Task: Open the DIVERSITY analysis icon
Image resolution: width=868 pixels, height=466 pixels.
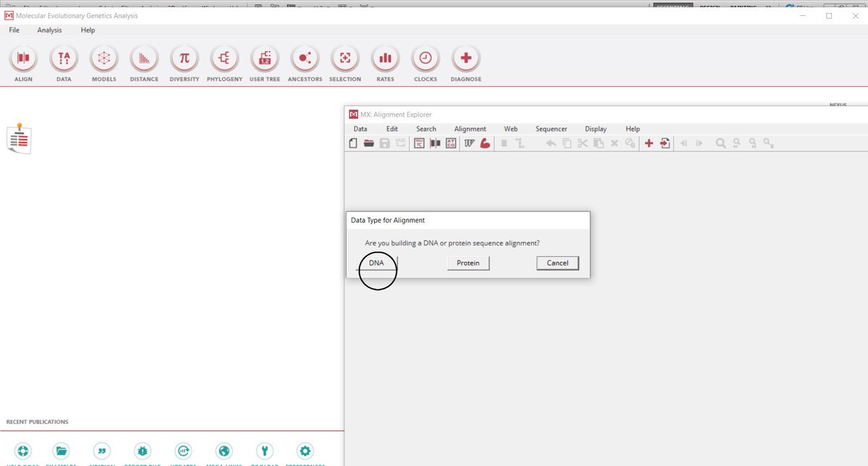Action: 184,59
